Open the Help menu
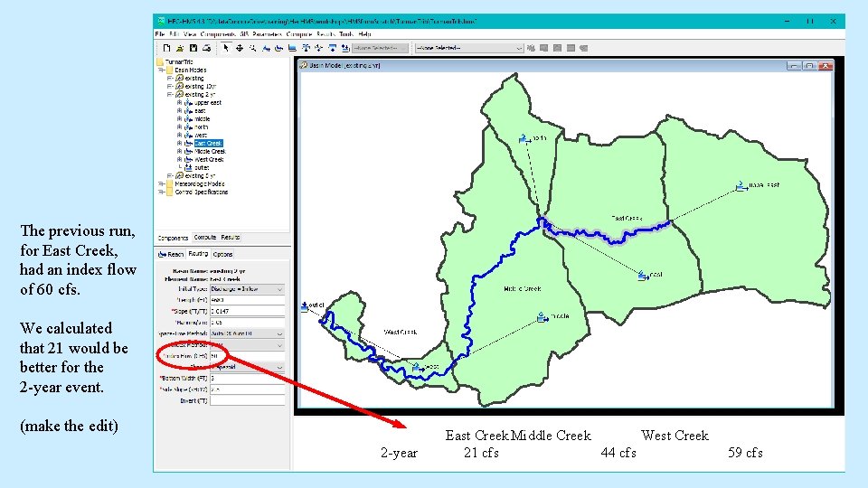868x488 pixels. click(x=364, y=34)
